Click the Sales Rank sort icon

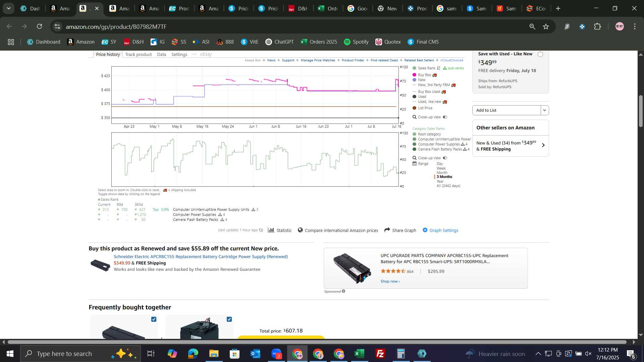438,68
